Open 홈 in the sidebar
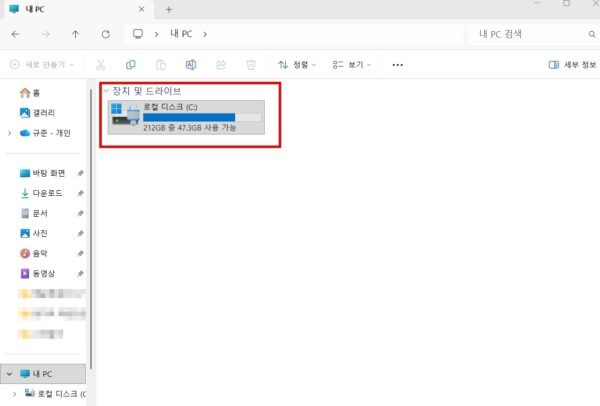The height and width of the screenshot is (406, 600). click(x=30, y=93)
